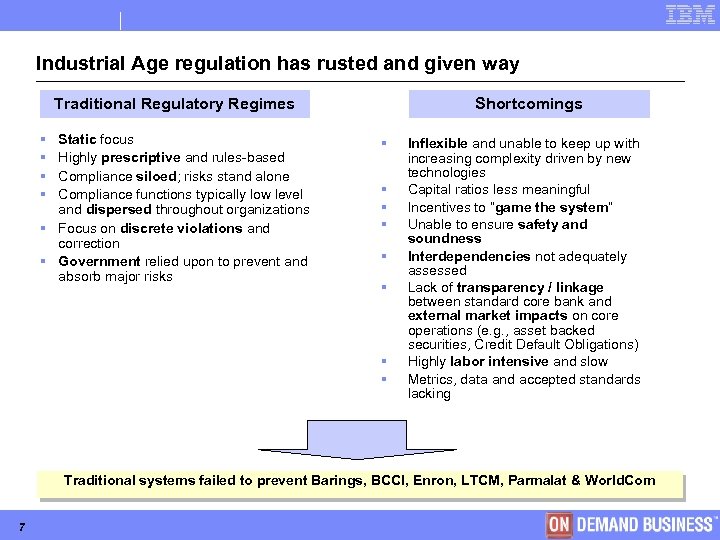Viewport: 720px width, 540px height.
Task: Click the Shortcomings header box
Action: point(529,104)
